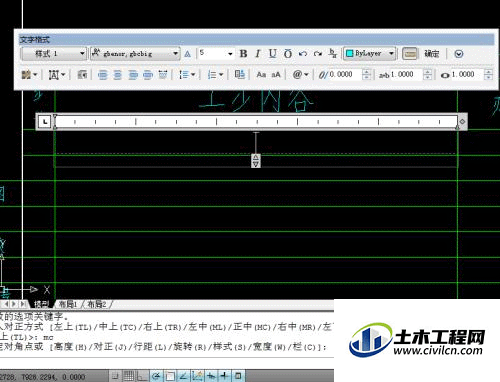Toggle Snap mode in status bar
The height and width of the screenshot is (382, 500).
[x=115, y=376]
